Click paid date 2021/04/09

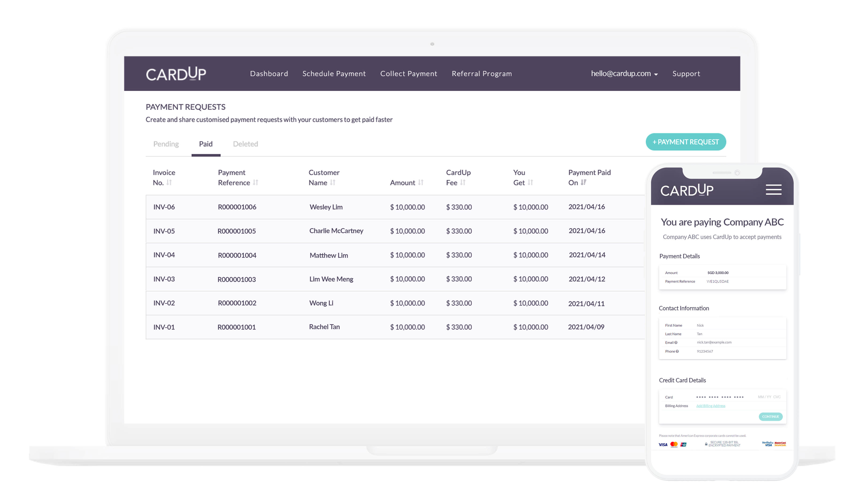pyautogui.click(x=586, y=327)
